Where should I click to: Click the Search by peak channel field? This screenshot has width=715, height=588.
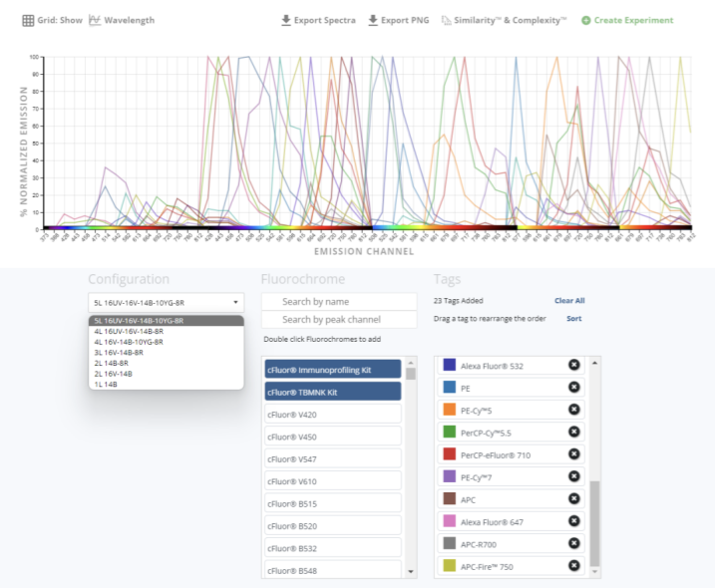point(339,320)
